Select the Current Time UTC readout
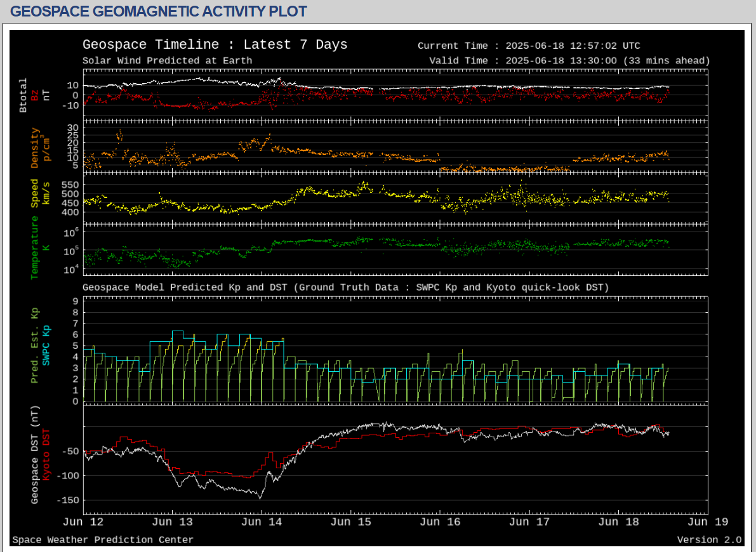The width and height of the screenshot is (756, 552). (529, 46)
